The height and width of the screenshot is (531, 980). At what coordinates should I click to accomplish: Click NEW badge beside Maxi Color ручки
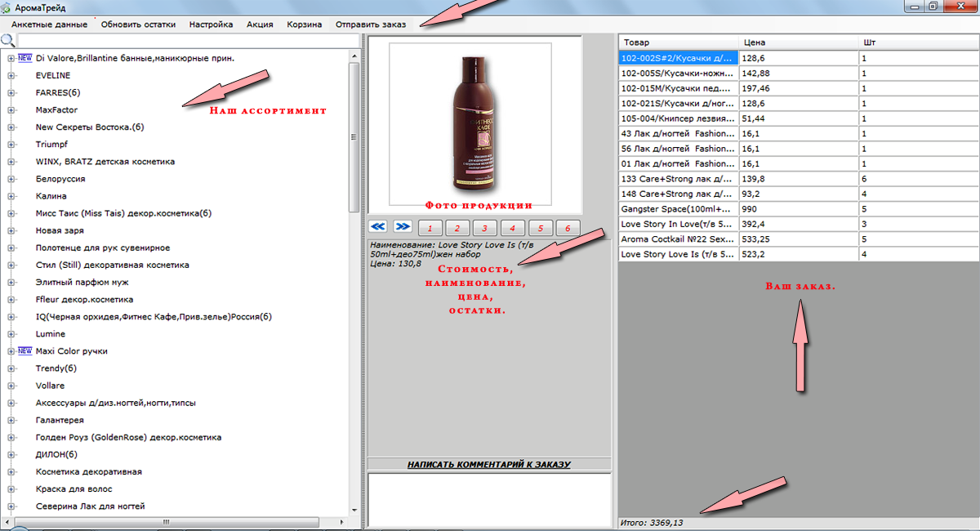point(24,351)
